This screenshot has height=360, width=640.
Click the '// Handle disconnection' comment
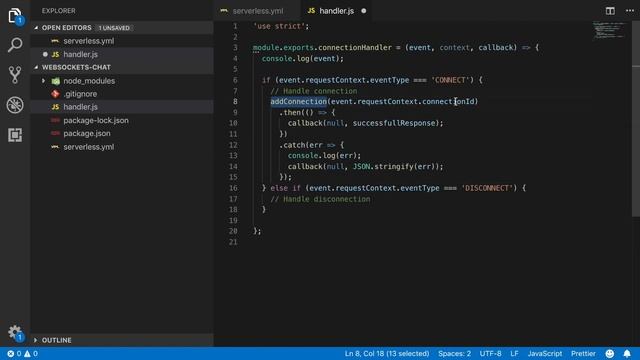click(x=320, y=199)
